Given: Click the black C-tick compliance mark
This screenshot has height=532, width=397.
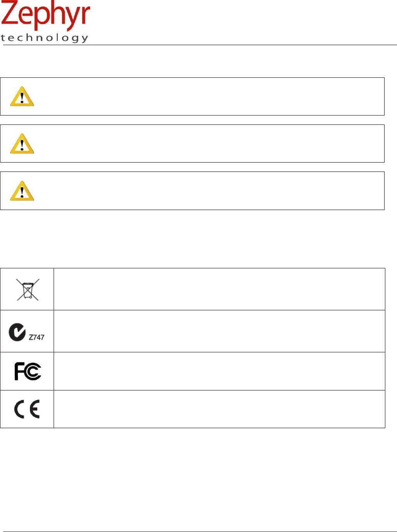Looking at the screenshot, I should click(17, 332).
